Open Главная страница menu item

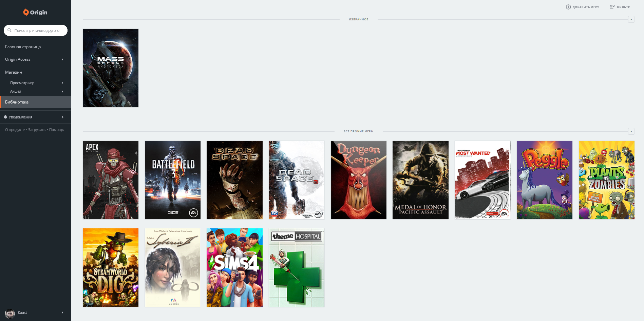23,47
